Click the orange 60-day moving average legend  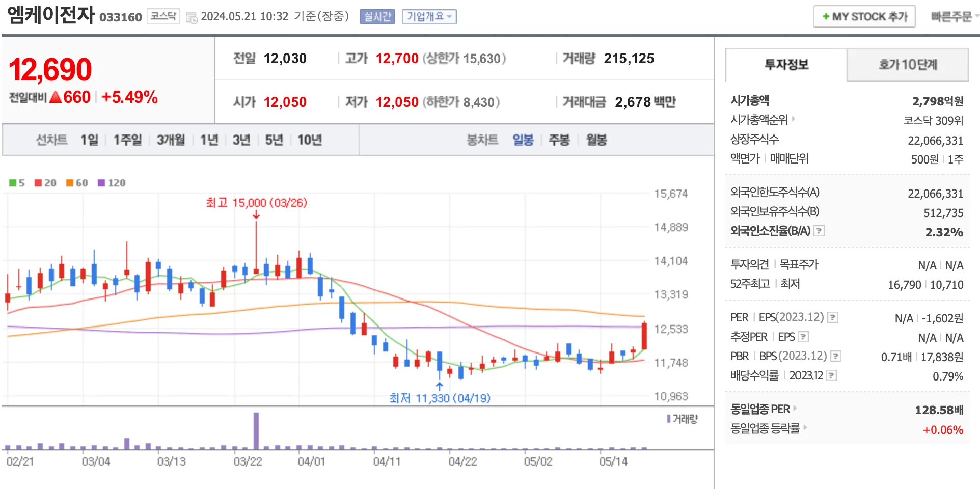pyautogui.click(x=77, y=183)
